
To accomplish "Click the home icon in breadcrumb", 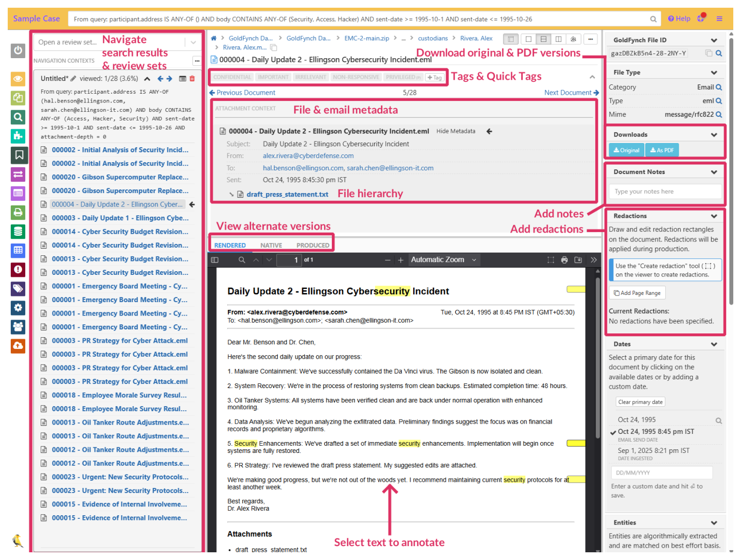I will click(214, 38).
